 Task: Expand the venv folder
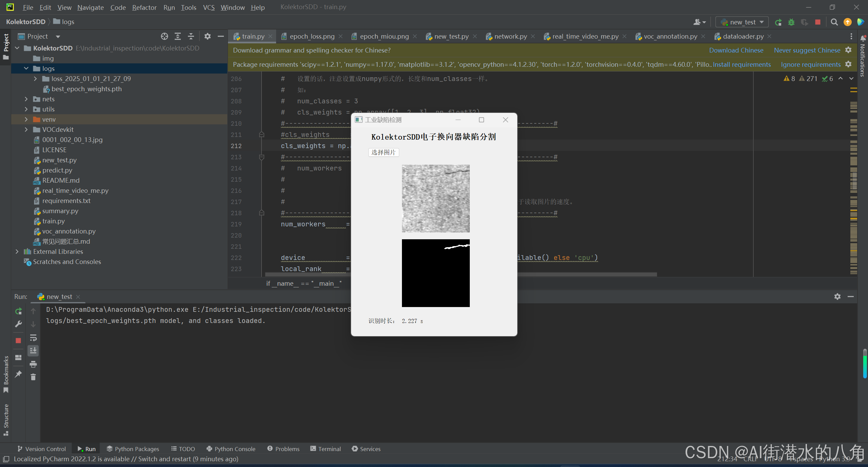26,119
